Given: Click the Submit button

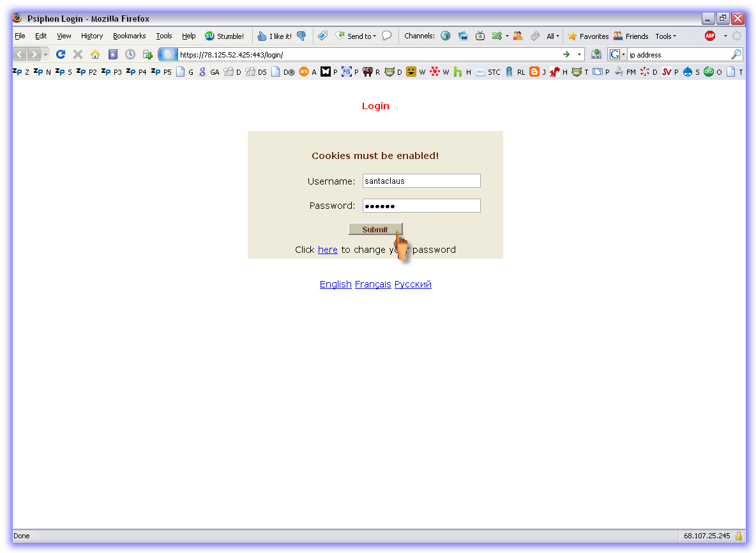Looking at the screenshot, I should coord(375,229).
